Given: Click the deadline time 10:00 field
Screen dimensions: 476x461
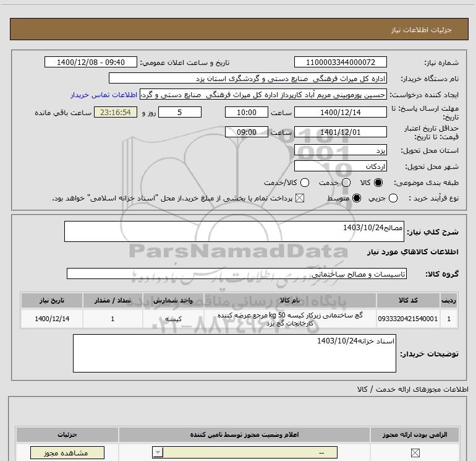Looking at the screenshot, I should (247, 112).
